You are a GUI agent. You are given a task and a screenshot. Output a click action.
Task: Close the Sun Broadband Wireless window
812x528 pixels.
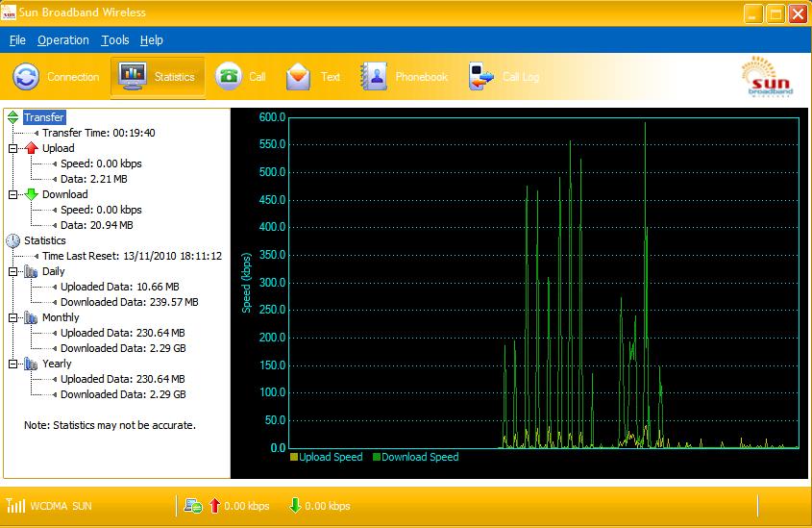[x=798, y=13]
